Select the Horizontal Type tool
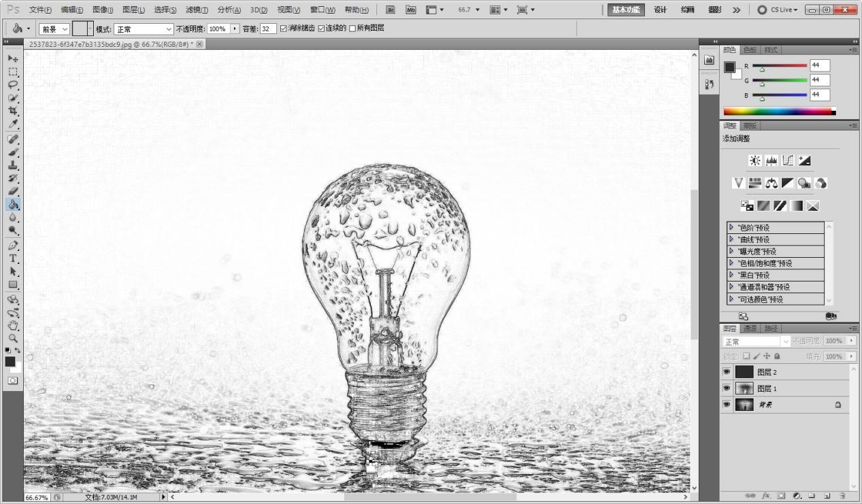The image size is (862, 504). (14, 258)
